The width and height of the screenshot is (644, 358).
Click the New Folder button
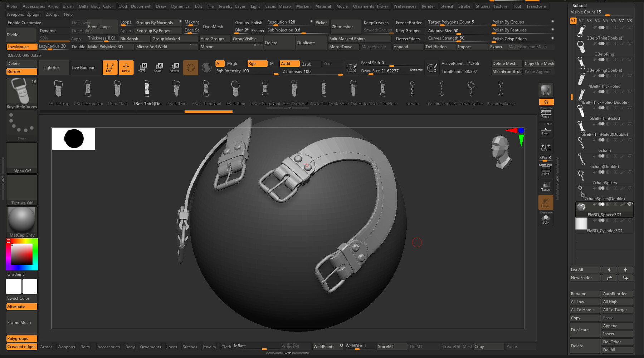(585, 278)
